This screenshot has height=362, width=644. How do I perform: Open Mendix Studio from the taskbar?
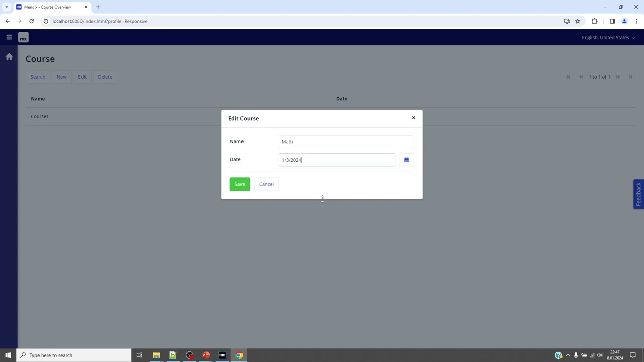coord(222,355)
